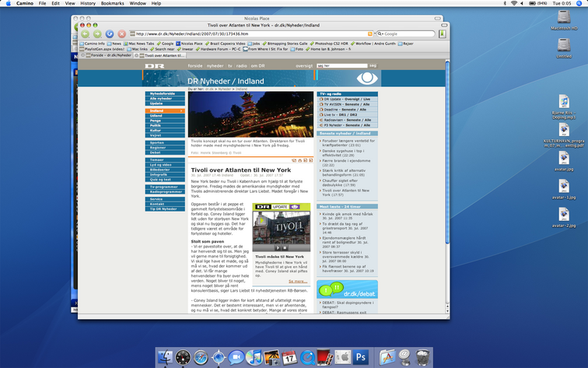Select Udland in left news menu
Image resolution: width=588 pixels, height=368 pixels.
[x=165, y=116]
